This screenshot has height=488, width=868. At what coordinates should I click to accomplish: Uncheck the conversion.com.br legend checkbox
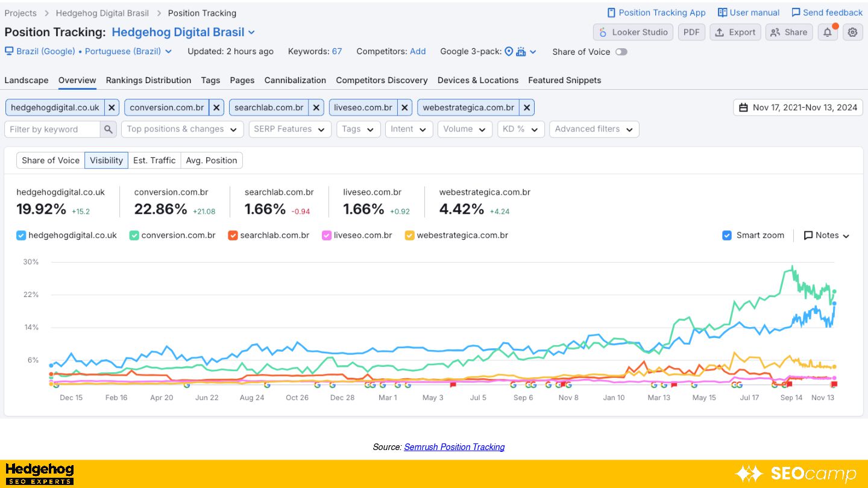[x=134, y=236]
